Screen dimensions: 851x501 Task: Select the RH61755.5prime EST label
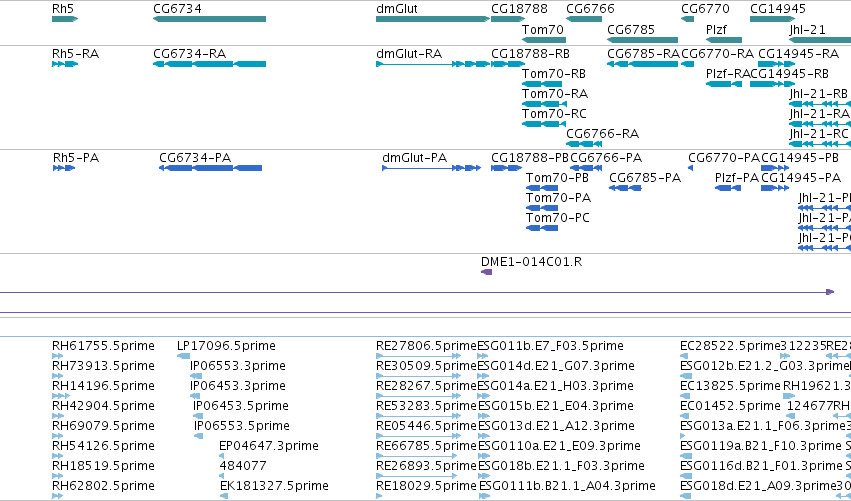pos(103,346)
